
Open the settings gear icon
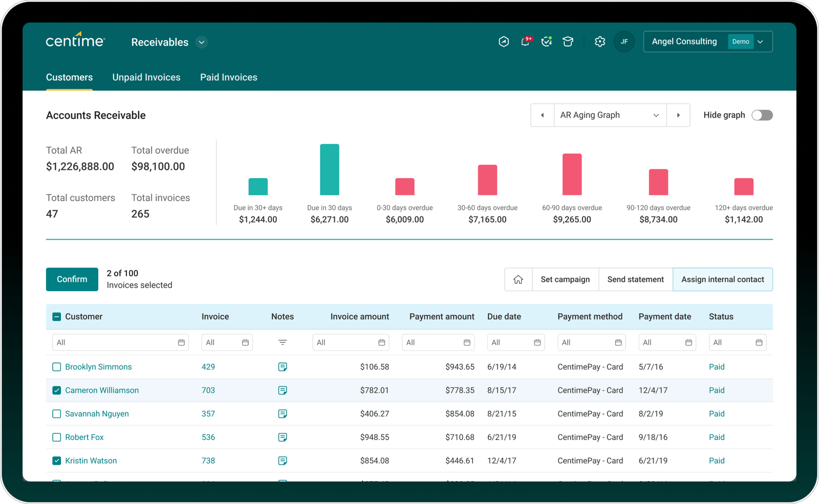click(x=599, y=41)
